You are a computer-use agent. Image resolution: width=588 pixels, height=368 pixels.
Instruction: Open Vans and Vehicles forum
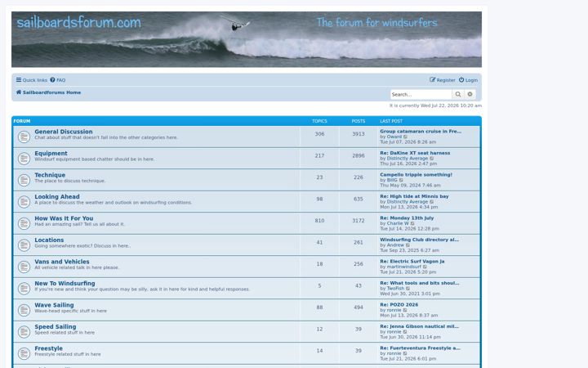pyautogui.click(x=62, y=262)
